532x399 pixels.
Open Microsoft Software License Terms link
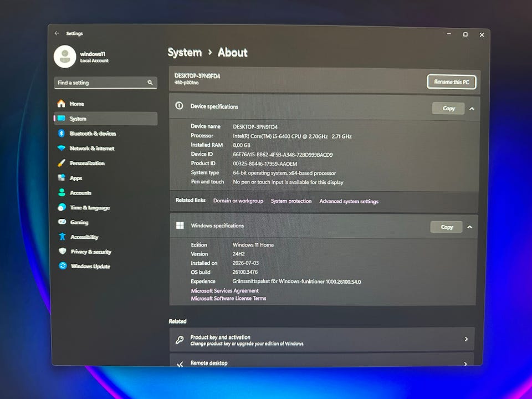coord(228,298)
